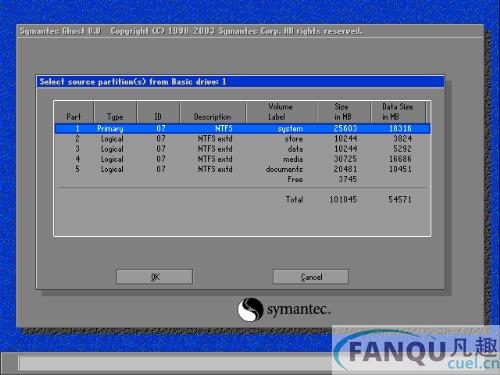
Task: Click the bottom status bar field
Action: click(175, 363)
